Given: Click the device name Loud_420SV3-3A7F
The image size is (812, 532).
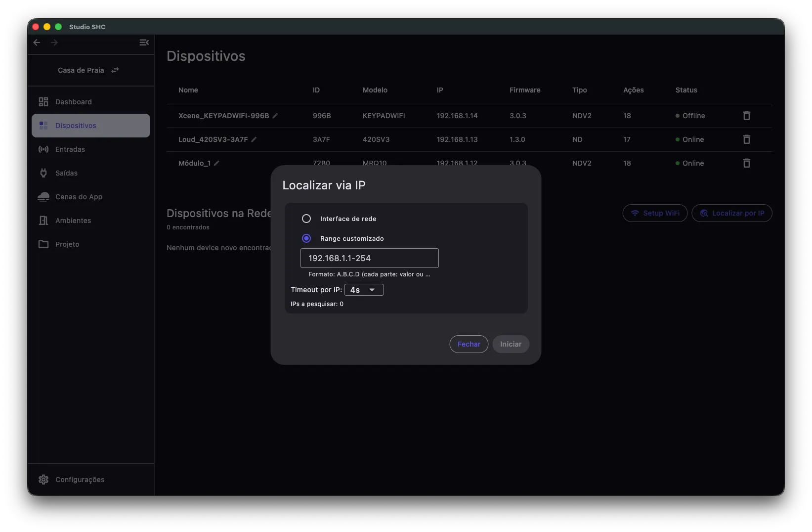Looking at the screenshot, I should (x=213, y=139).
